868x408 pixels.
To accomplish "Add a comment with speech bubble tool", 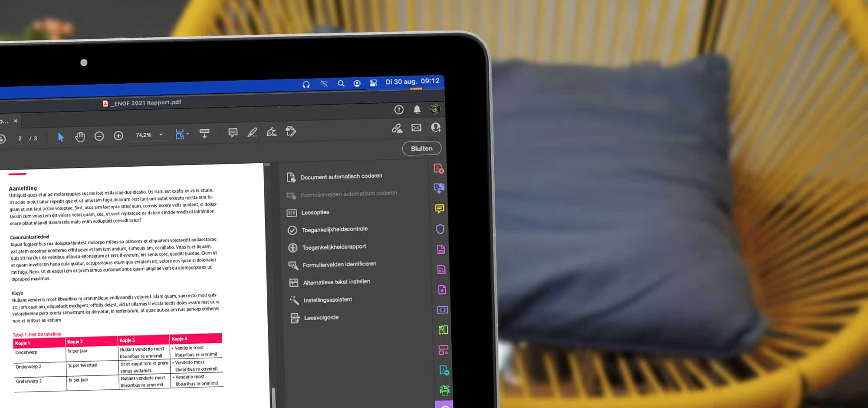I will (x=233, y=132).
